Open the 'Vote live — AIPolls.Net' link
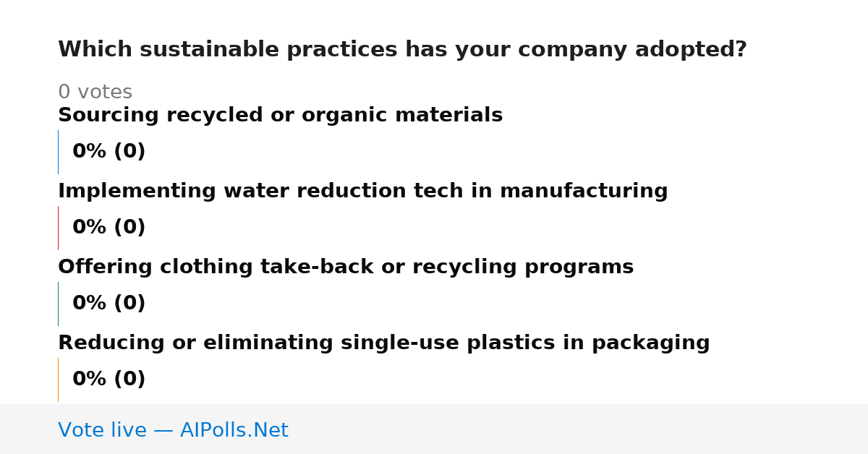This screenshot has height=454, width=868. pos(173,431)
